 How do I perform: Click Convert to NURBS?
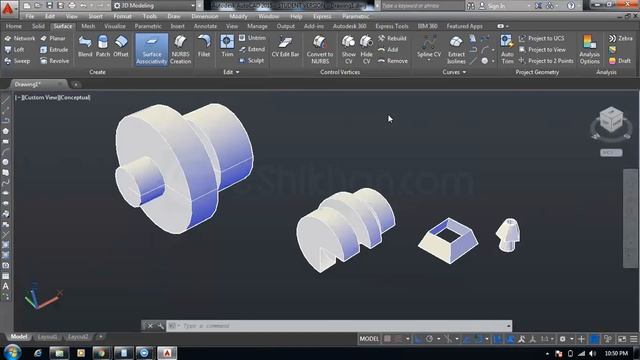coord(320,49)
